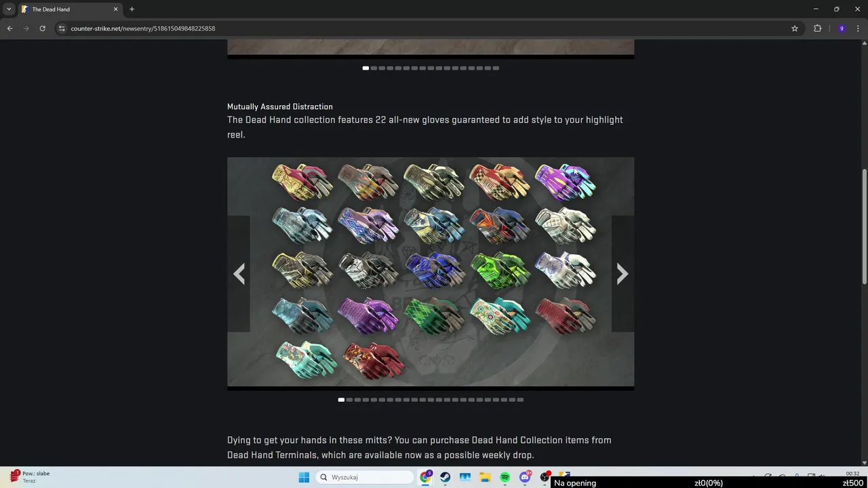Click text 'The Dead Hand collection features 22'

click(x=307, y=120)
